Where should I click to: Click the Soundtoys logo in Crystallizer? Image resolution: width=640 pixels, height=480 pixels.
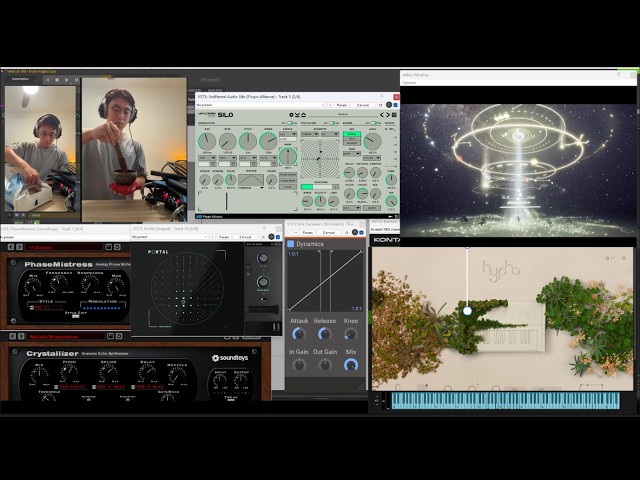(230, 358)
